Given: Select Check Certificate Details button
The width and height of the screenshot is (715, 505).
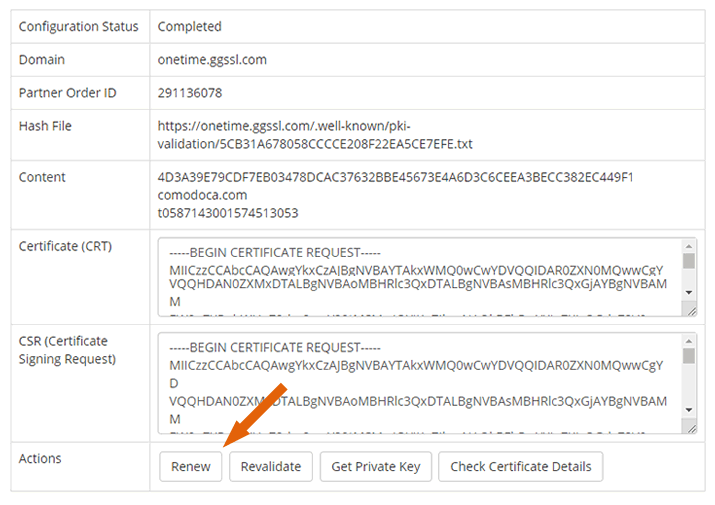Looking at the screenshot, I should click(x=520, y=466).
